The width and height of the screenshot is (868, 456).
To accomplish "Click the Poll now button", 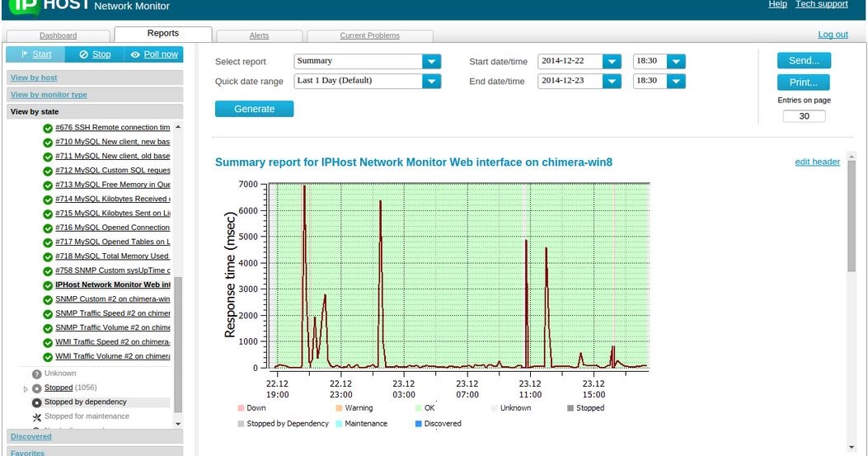I will 154,54.
